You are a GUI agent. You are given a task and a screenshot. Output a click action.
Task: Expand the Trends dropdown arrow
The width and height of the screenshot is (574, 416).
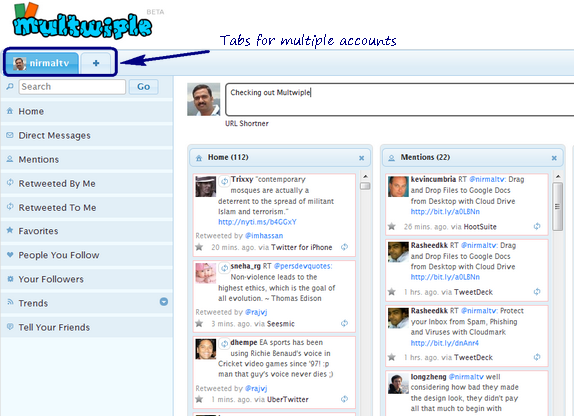click(x=164, y=302)
